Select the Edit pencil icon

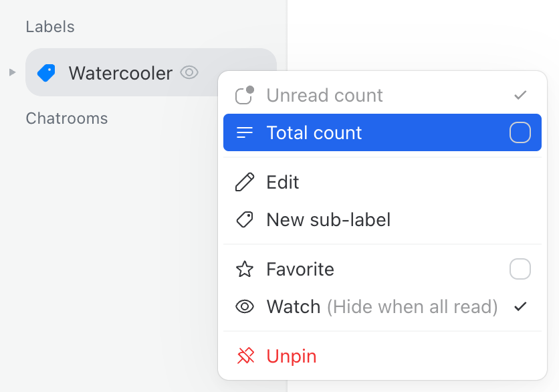[245, 182]
